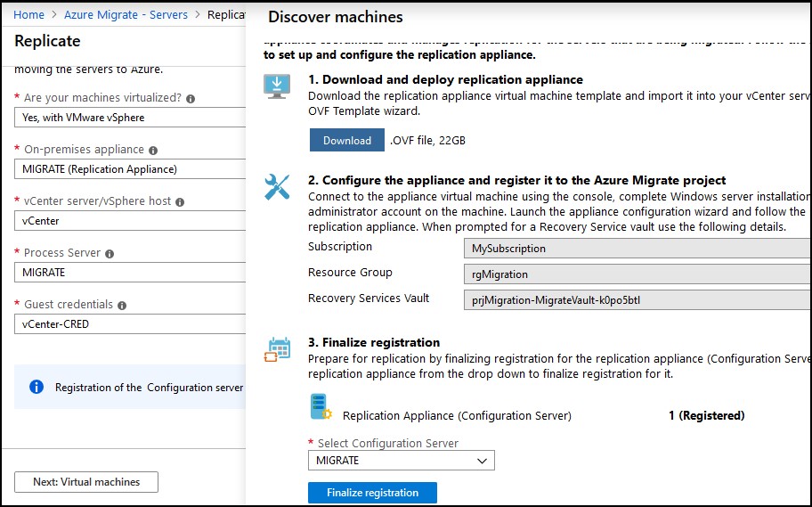The image size is (812, 507).
Task: Click the Recovery Services Vault name field
Action: [x=637, y=300]
